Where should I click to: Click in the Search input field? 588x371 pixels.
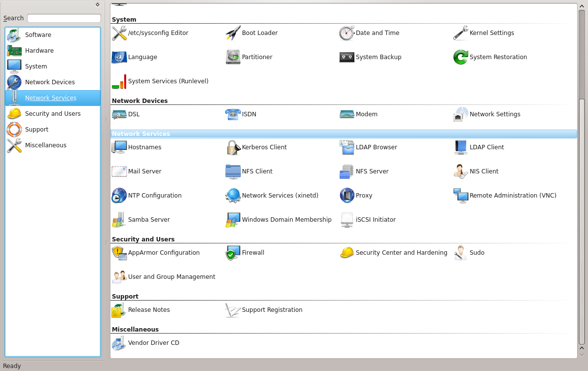click(x=64, y=18)
